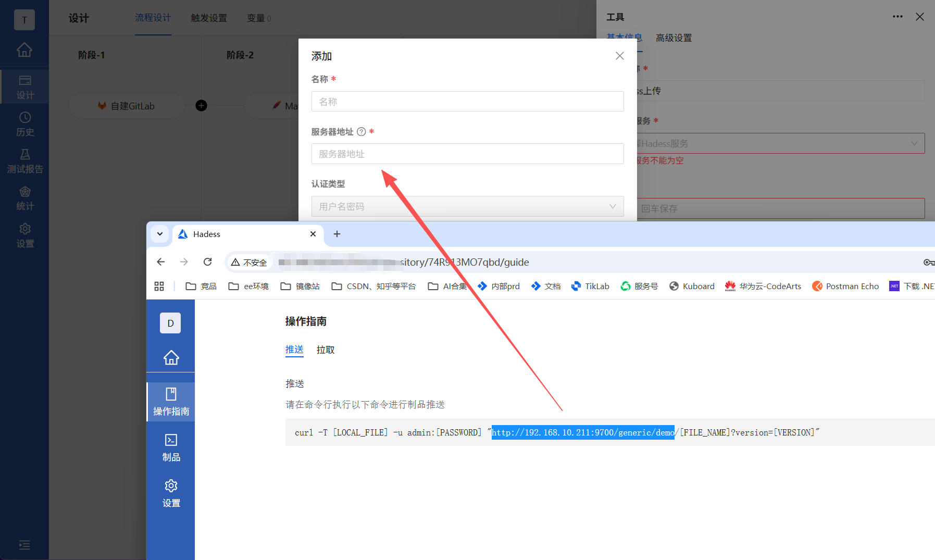Screen dimensions: 935x560
Task: Click the 回车保存 input field
Action: pos(780,208)
